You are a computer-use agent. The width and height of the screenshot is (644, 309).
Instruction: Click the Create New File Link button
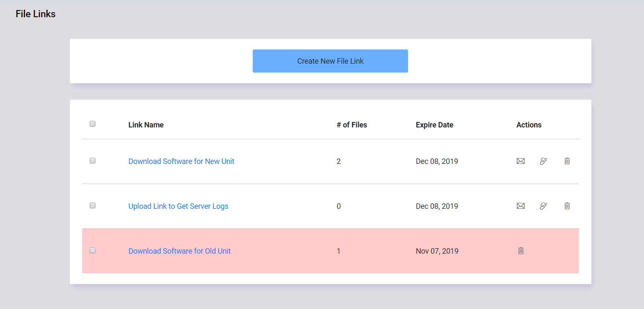330,61
